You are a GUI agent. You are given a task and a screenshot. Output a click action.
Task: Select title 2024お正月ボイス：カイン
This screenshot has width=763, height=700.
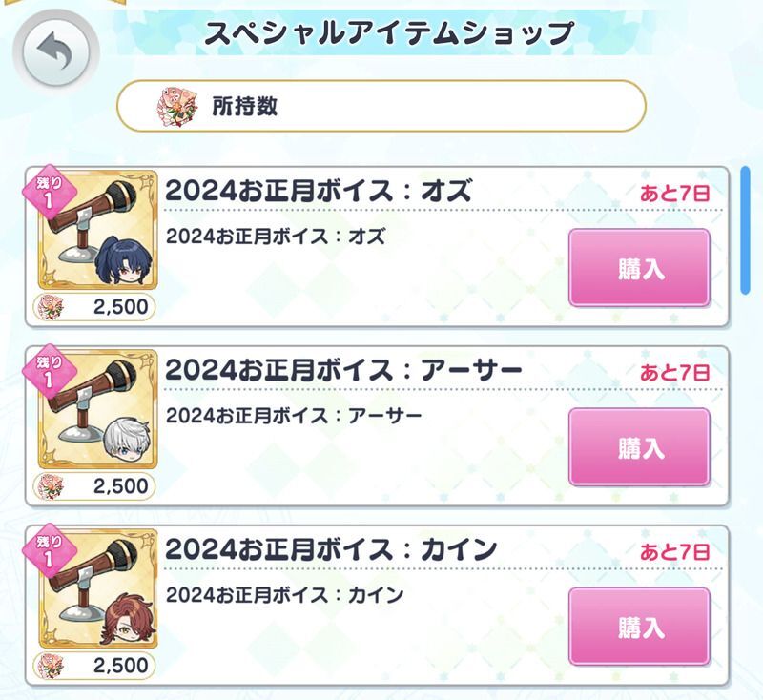pyautogui.click(x=331, y=549)
